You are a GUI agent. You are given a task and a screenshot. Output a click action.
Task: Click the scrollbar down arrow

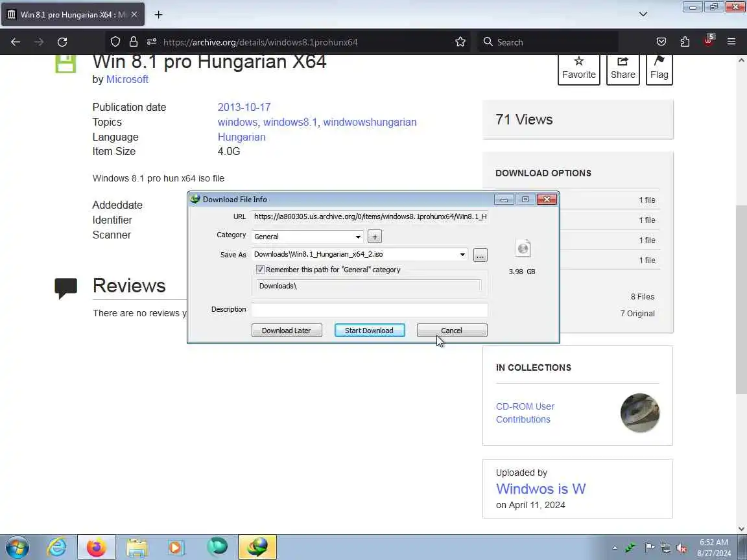(x=741, y=529)
